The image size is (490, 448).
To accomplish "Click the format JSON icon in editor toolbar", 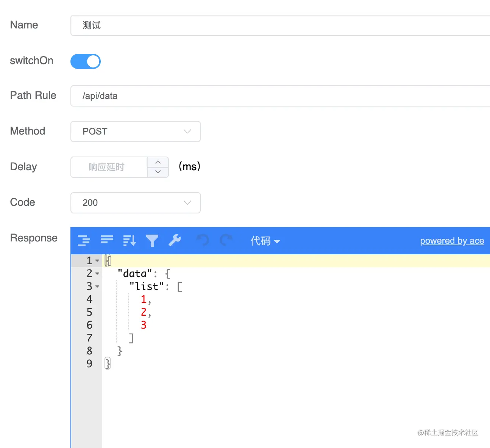I will point(84,241).
